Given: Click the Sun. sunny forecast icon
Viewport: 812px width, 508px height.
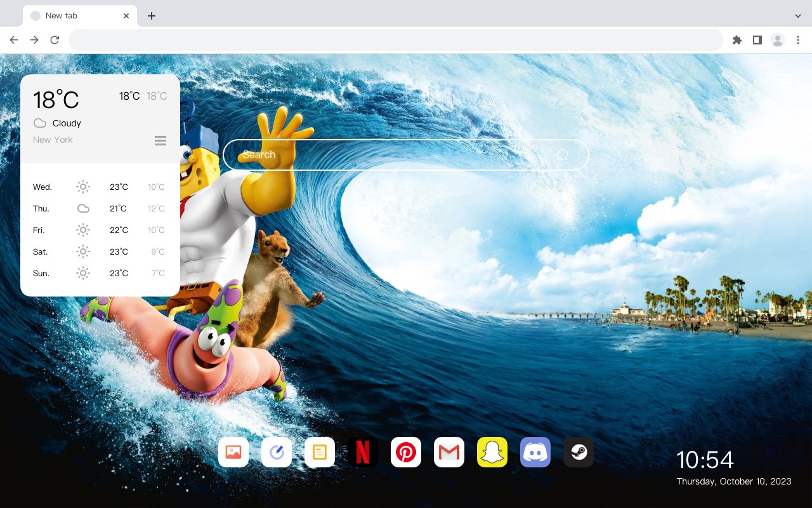Looking at the screenshot, I should (83, 273).
